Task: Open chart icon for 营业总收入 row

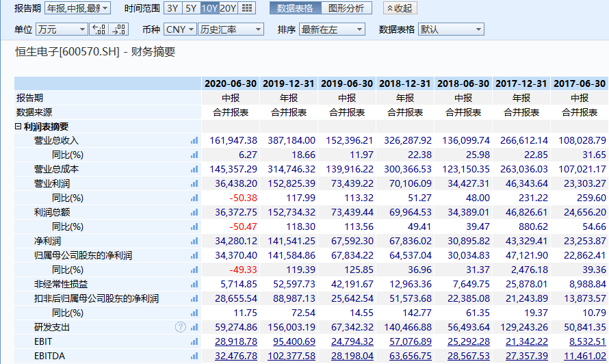Action: coord(194,140)
